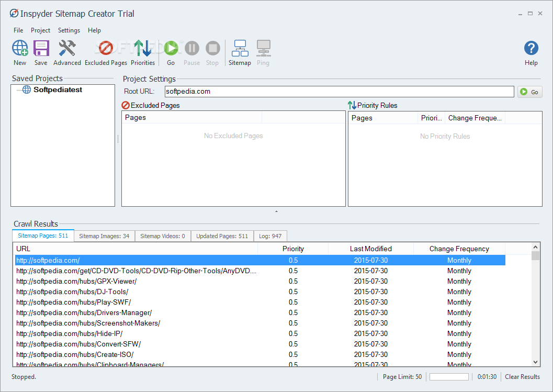This screenshot has width=553, height=392.
Task: Click Clear Results in status bar
Action: tap(522, 377)
